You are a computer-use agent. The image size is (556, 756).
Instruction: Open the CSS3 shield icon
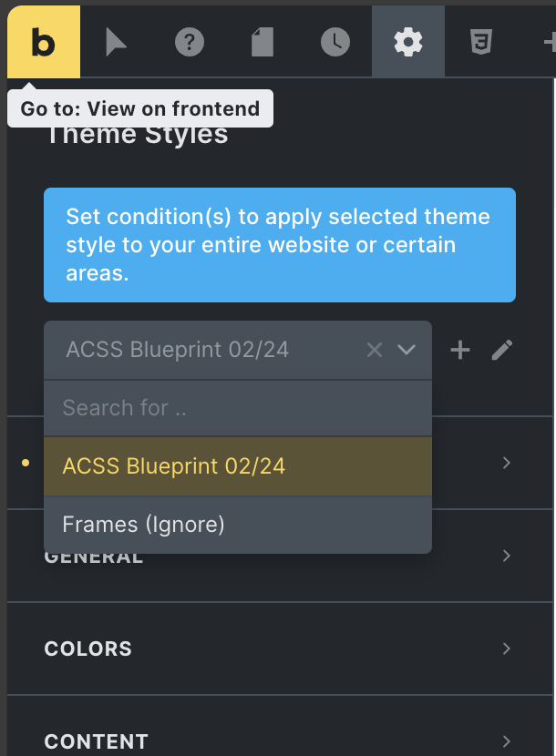point(481,42)
